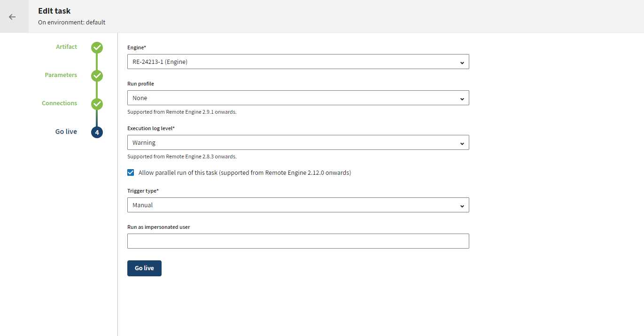This screenshot has width=644, height=336.
Task: Click the Parameters step checkmark icon
Action: [x=97, y=76]
